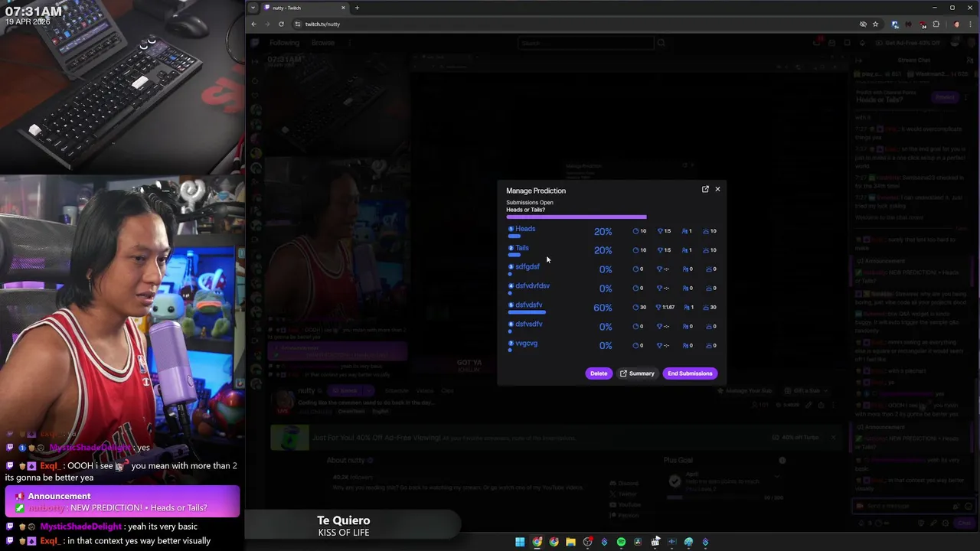Click the 60% value for dsfvdsfv
980x551 pixels.
tap(603, 308)
